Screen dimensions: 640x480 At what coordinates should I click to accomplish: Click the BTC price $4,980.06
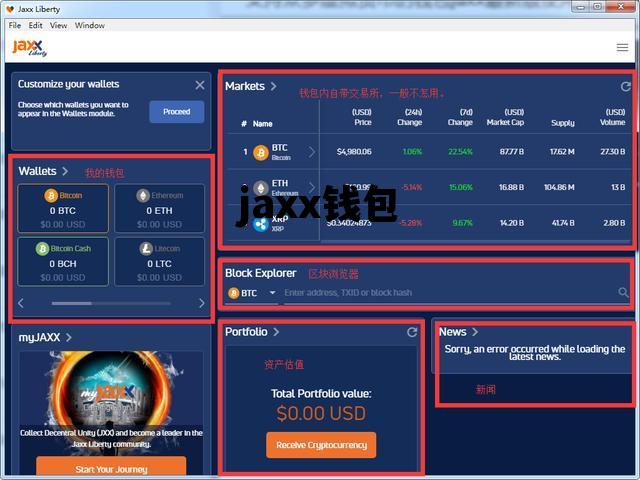354,152
